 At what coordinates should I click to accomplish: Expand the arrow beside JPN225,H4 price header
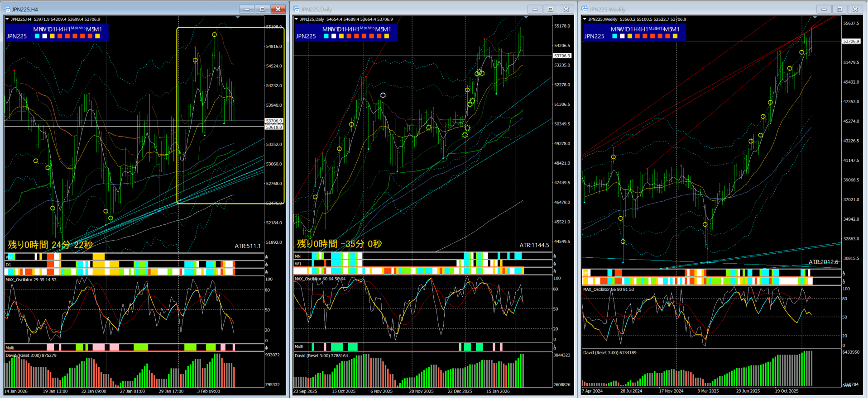tap(7, 19)
